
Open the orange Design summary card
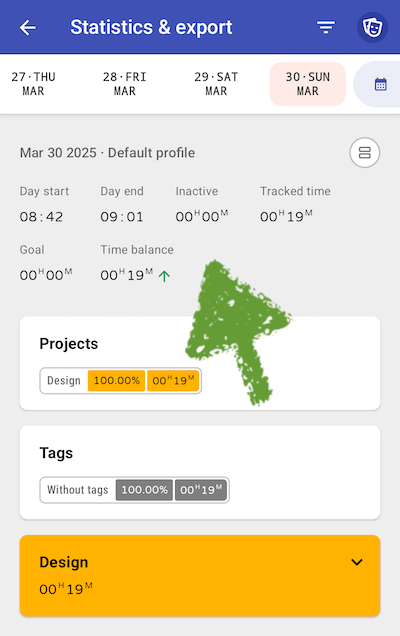pos(200,576)
